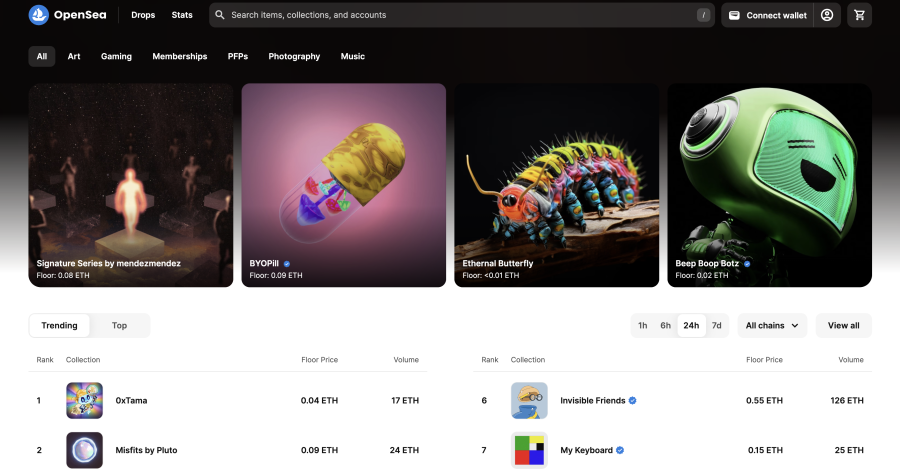The height and width of the screenshot is (471, 900).
Task: Click the 0xTama collection avatar
Action: (x=84, y=400)
